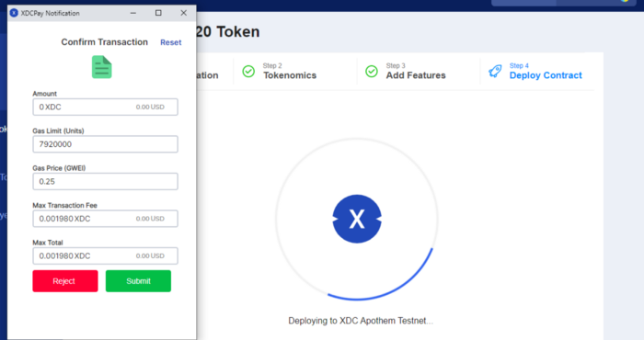644x340 pixels.
Task: Click the 'Gas Limit (Units)' label
Action: click(58, 130)
